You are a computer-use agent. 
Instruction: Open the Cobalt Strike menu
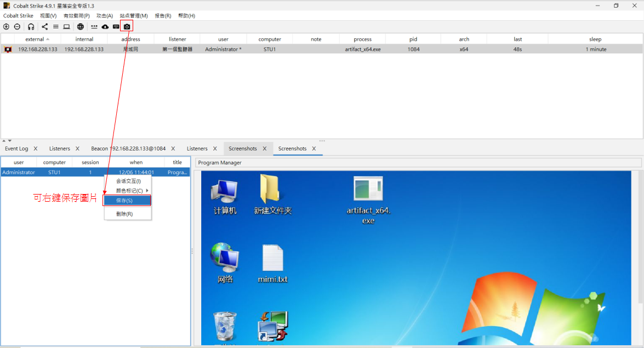point(18,15)
